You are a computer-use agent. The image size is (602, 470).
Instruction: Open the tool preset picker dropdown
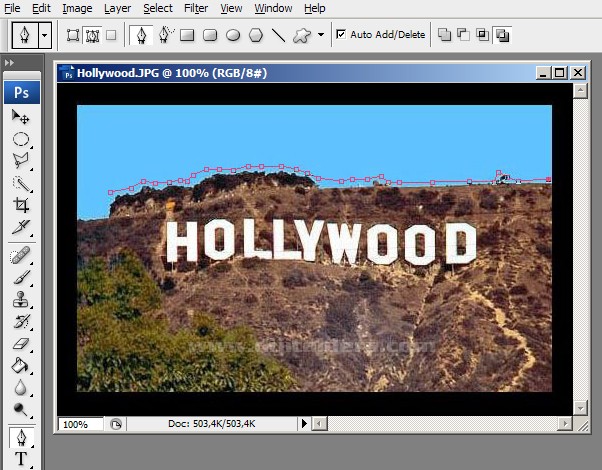click(x=45, y=35)
